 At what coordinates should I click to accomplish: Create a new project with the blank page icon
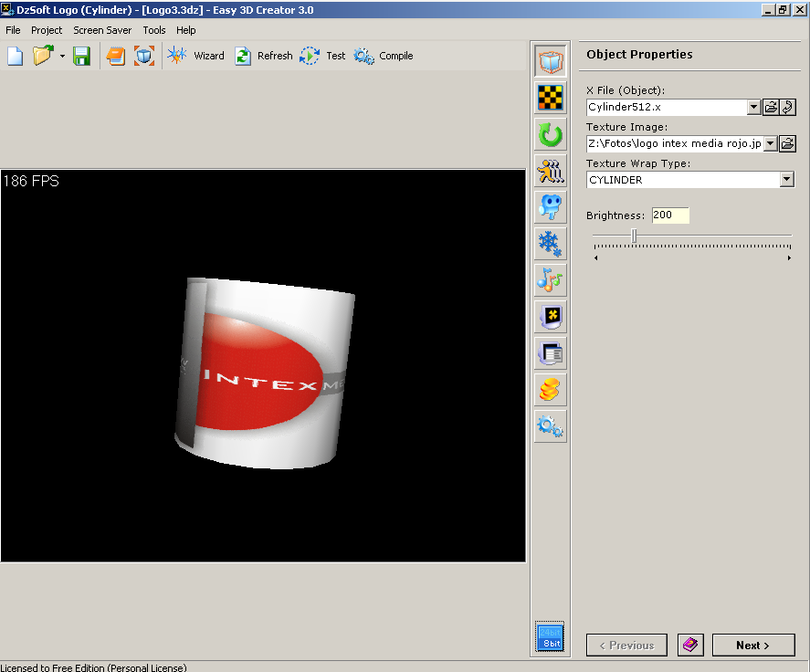15,56
